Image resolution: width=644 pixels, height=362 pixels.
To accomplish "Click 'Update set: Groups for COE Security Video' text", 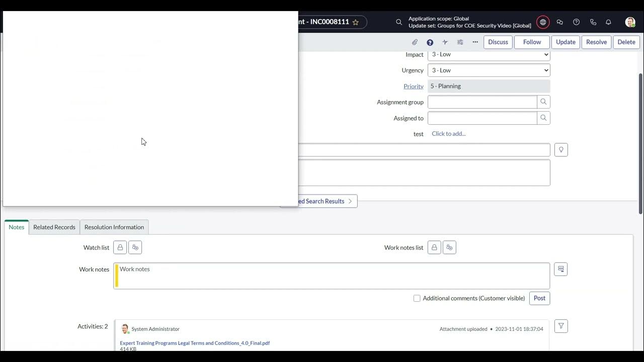I will [470, 26].
